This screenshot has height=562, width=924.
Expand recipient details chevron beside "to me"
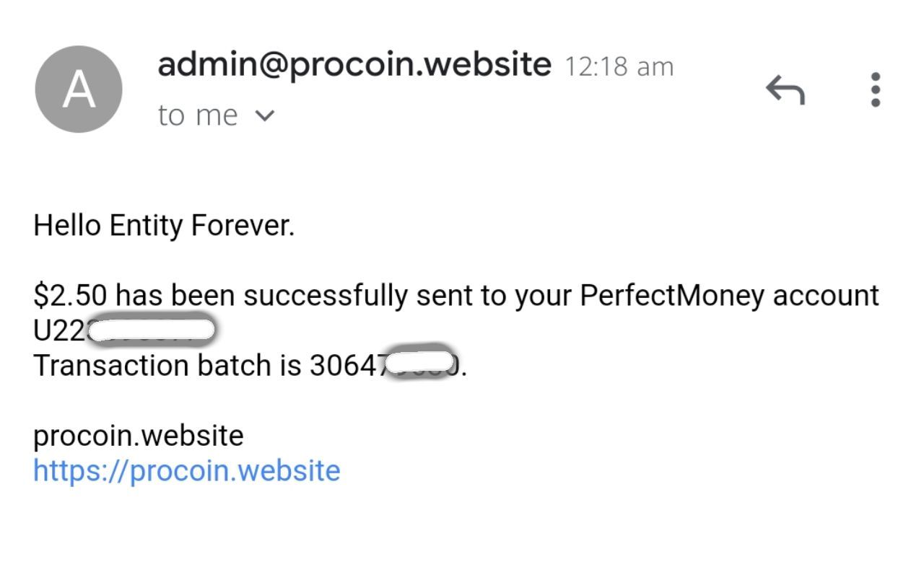point(266,115)
